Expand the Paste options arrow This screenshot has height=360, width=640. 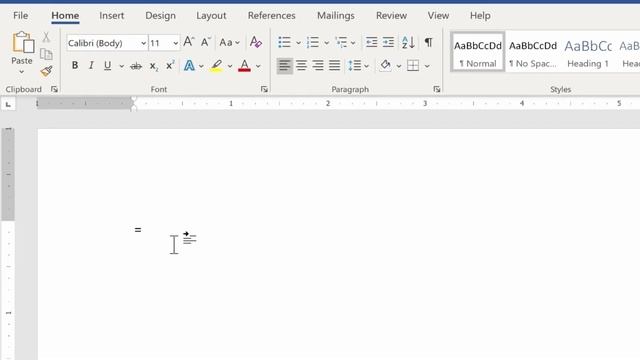tap(22, 72)
